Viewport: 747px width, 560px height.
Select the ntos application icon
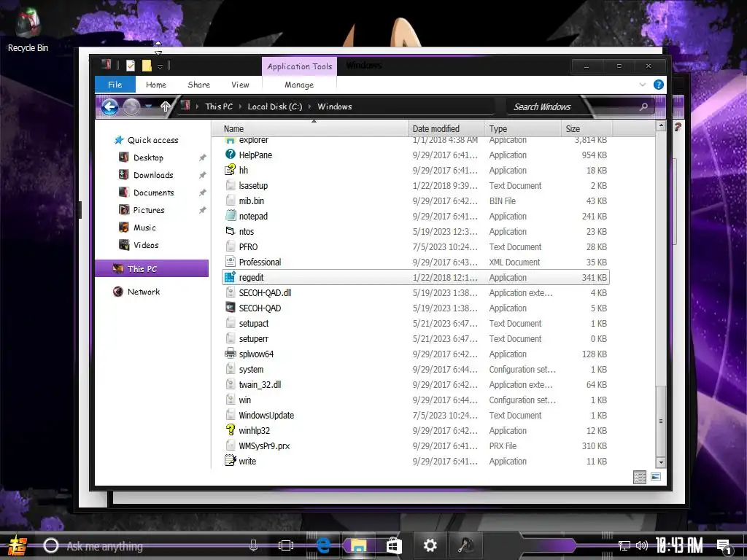click(x=231, y=231)
